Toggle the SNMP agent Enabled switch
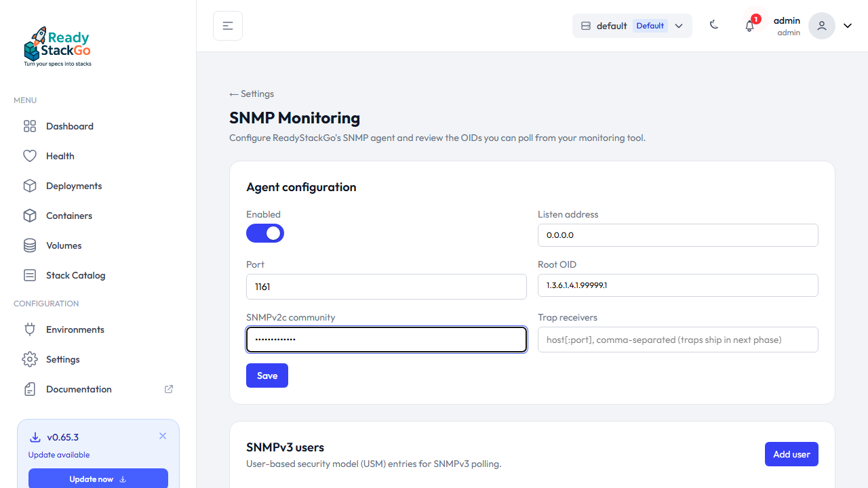 (x=265, y=233)
